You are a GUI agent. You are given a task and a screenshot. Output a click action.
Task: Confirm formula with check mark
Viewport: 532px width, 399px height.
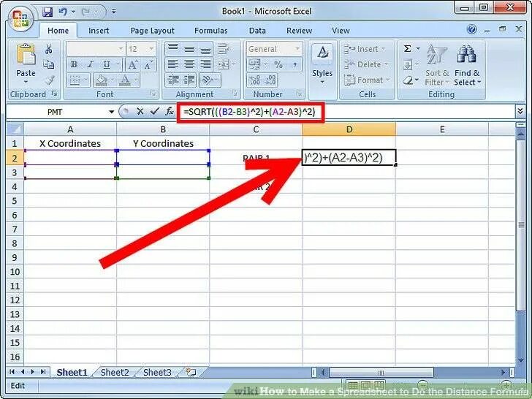[155, 111]
